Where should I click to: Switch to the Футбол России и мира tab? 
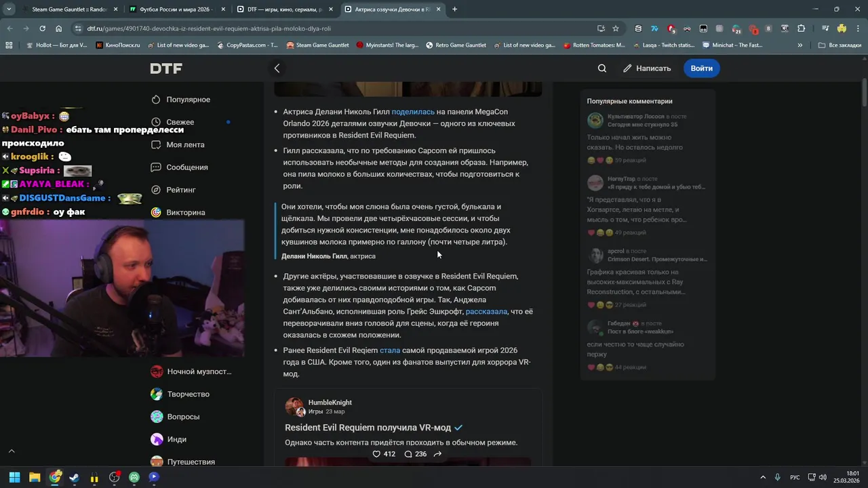178,9
